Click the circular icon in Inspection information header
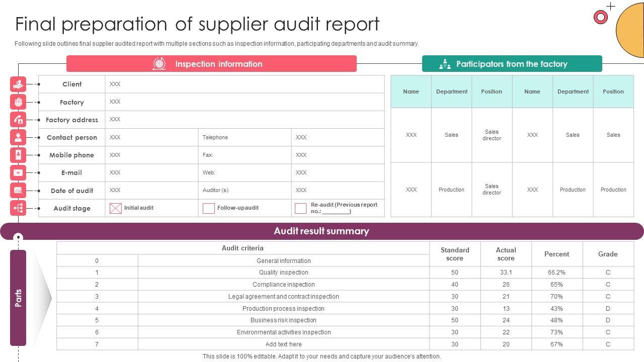The height and width of the screenshot is (362, 644). pyautogui.click(x=159, y=64)
